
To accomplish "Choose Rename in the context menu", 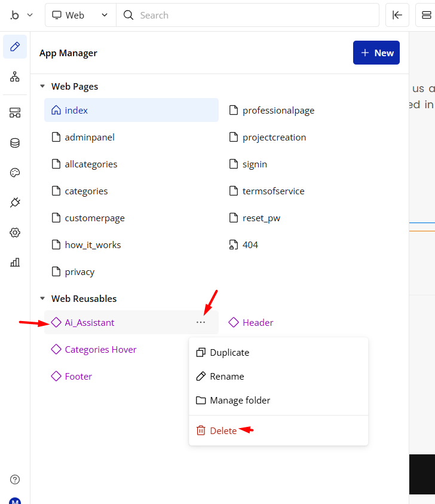I will coord(226,377).
